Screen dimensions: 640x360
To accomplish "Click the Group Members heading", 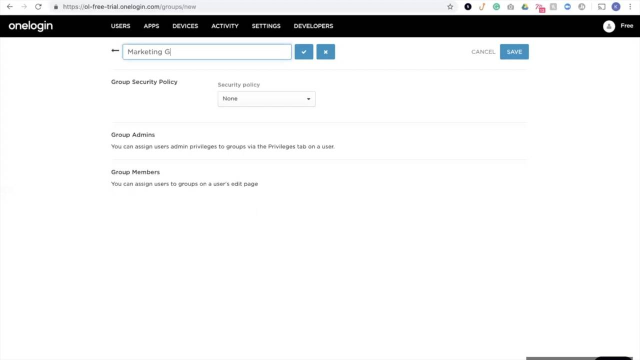I will point(136,172).
